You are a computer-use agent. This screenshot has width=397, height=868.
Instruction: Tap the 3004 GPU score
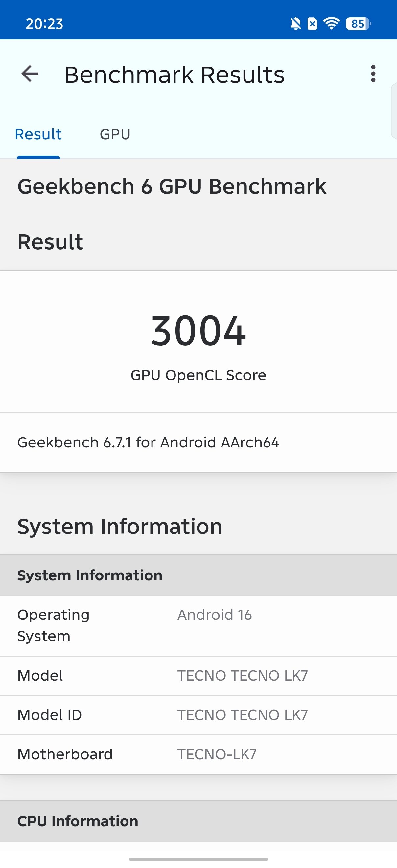coord(198,331)
